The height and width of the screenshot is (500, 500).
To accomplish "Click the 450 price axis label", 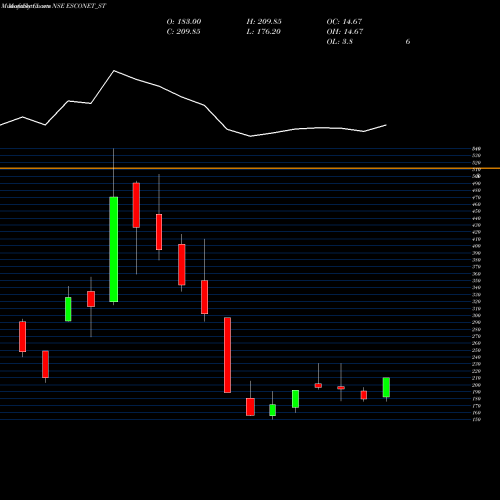I will tap(476, 211).
